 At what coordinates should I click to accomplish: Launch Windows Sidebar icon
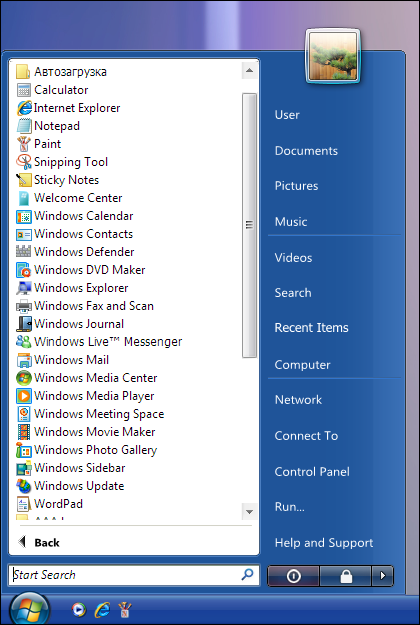pyautogui.click(x=24, y=468)
